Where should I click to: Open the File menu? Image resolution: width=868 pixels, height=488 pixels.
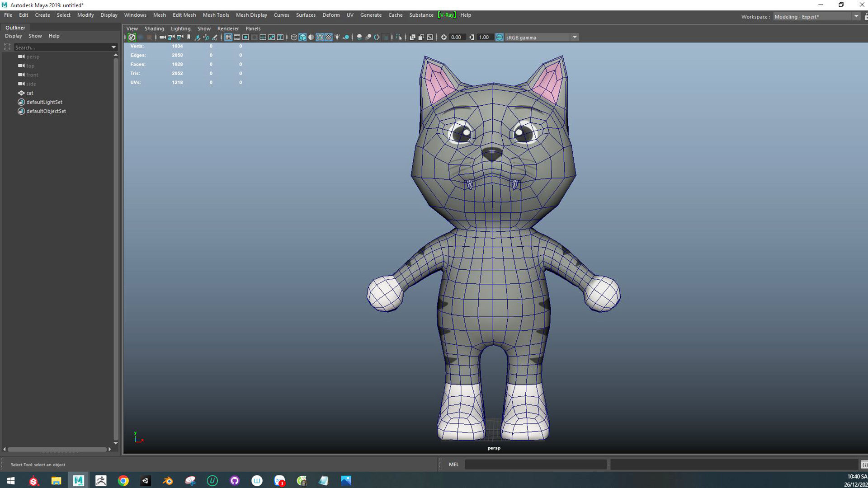(8, 15)
